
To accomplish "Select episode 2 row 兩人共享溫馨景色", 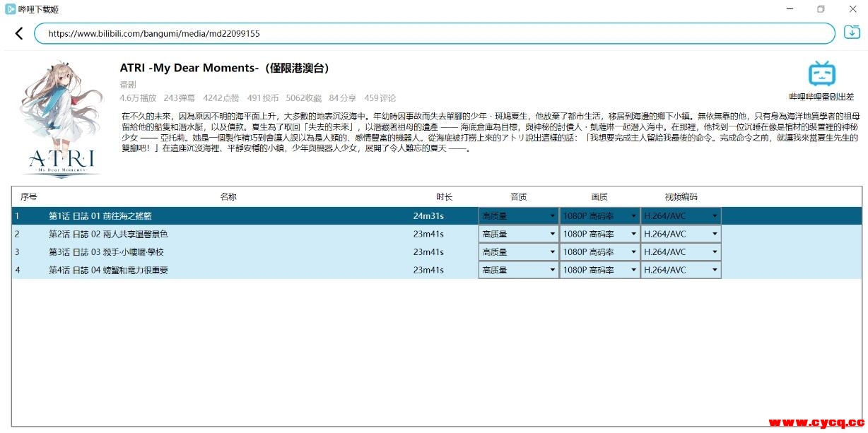I will (108, 234).
